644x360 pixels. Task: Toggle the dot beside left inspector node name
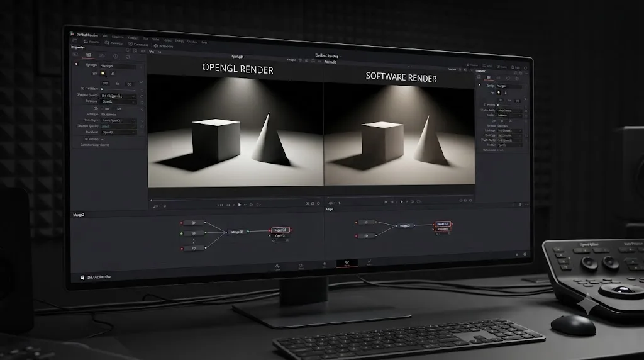click(76, 64)
